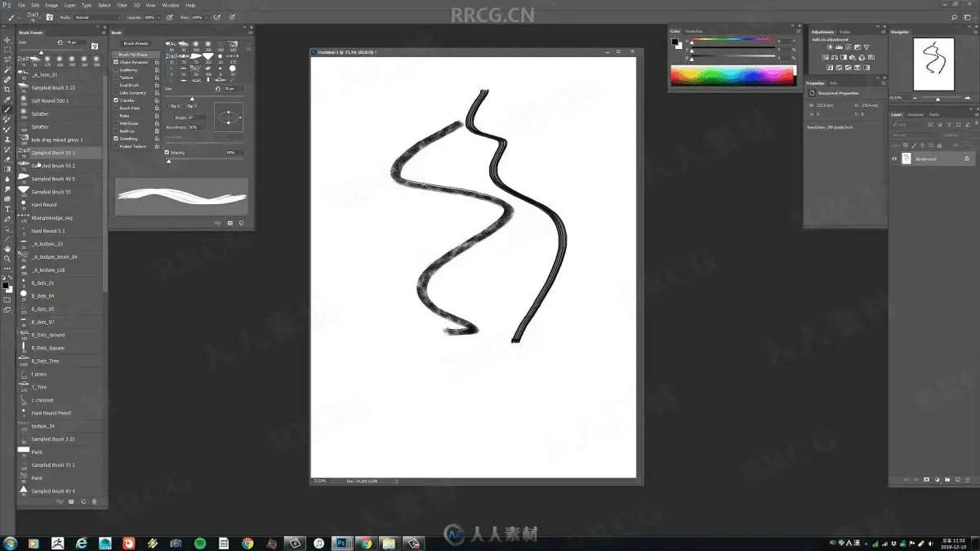Open the Filter menu
Screen dimensions: 980x551
pos(122,5)
